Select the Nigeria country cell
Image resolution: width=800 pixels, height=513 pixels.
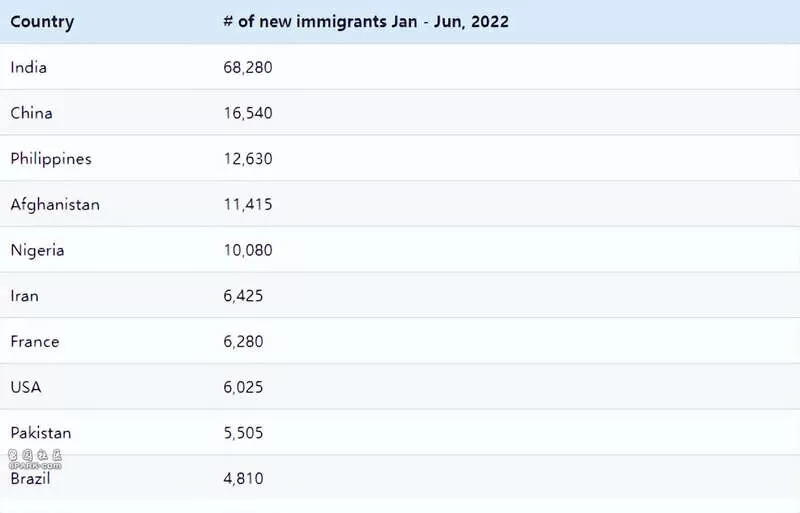(37, 250)
